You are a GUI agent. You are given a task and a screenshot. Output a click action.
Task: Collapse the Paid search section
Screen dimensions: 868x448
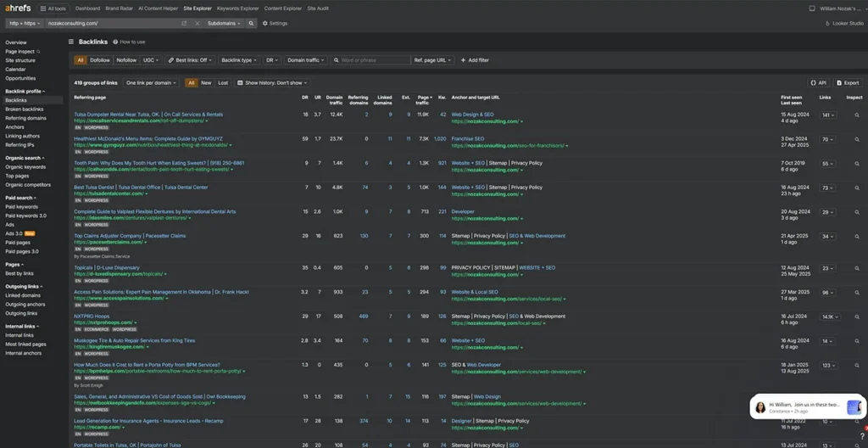[20, 198]
